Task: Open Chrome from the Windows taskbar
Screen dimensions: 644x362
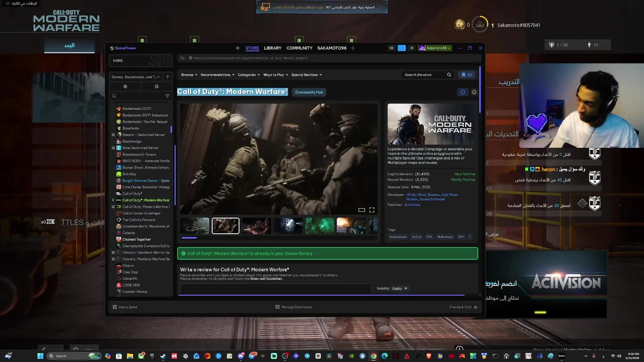Action: [373, 356]
